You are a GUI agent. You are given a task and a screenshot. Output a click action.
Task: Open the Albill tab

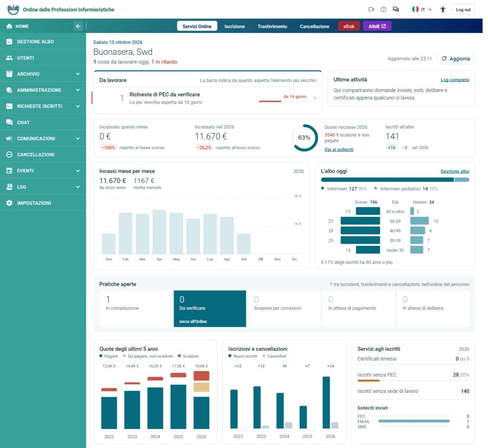tap(377, 26)
